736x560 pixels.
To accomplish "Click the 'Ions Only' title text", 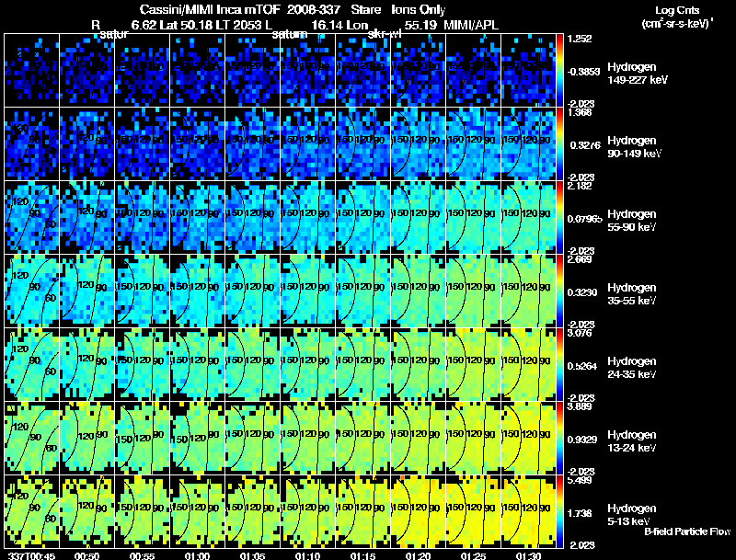I will click(418, 10).
